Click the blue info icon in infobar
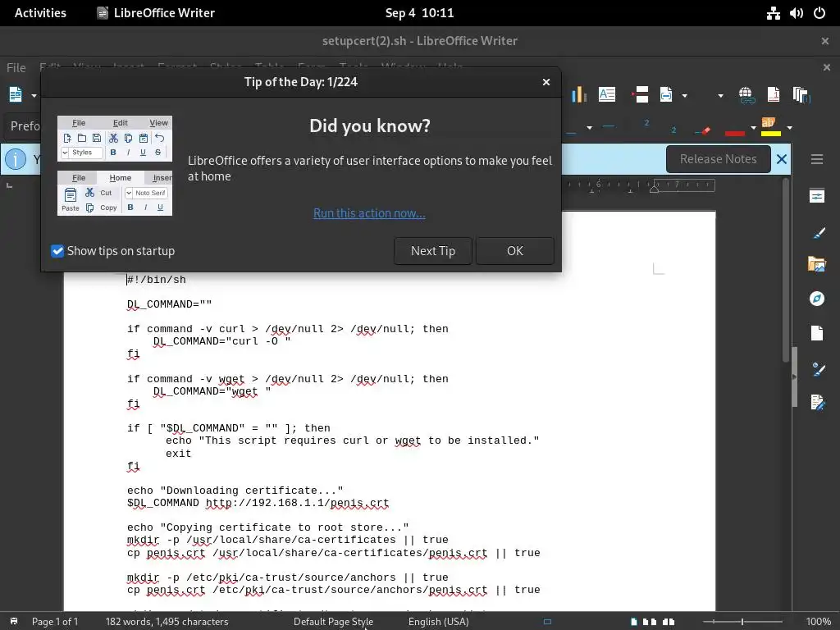 point(16,159)
